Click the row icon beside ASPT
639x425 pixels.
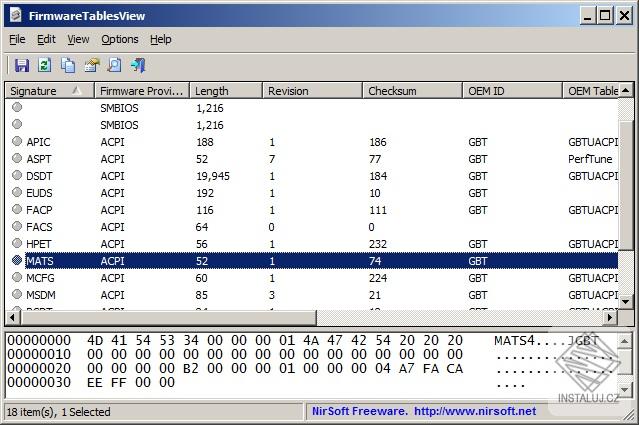17,159
